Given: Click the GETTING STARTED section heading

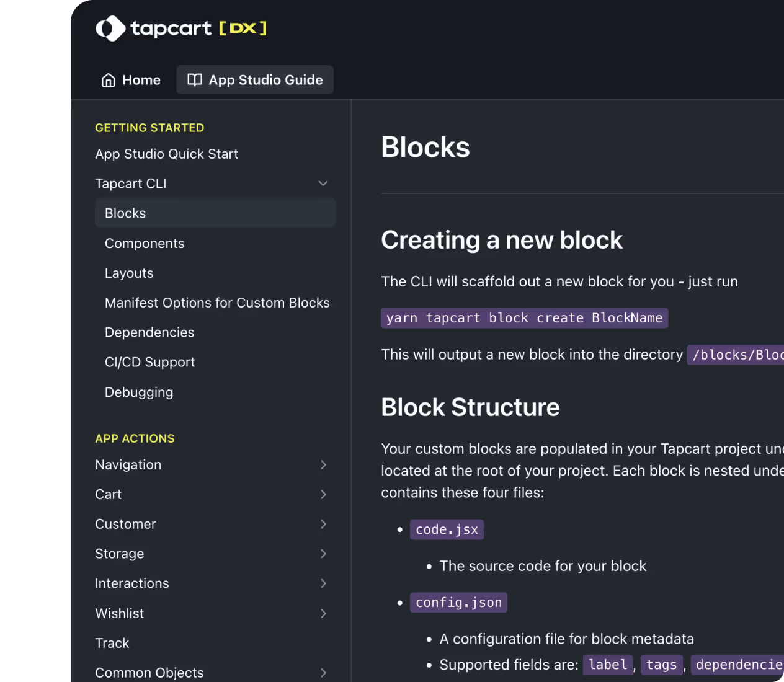Looking at the screenshot, I should 149,128.
